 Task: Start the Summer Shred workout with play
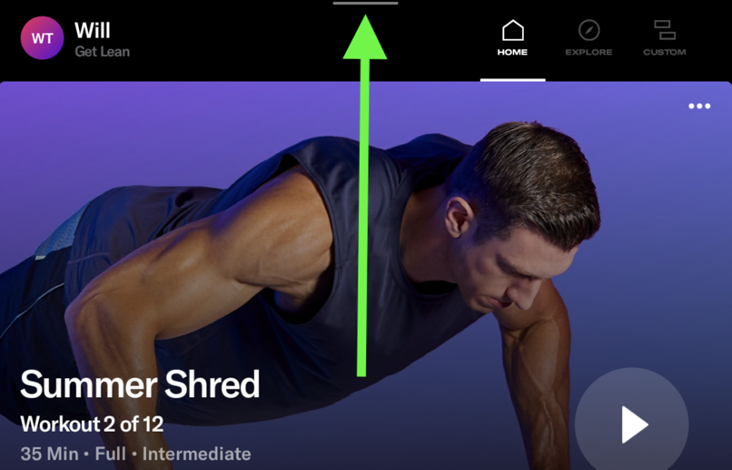point(632,424)
